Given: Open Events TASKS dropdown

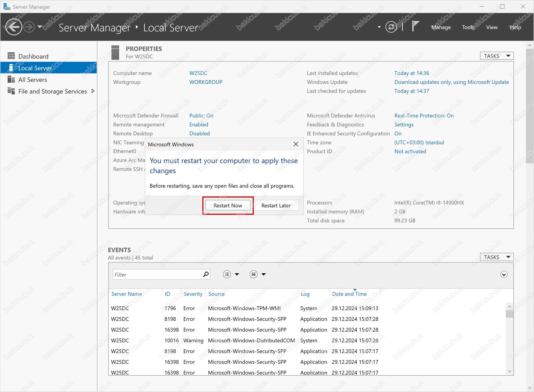Looking at the screenshot, I should tap(496, 257).
